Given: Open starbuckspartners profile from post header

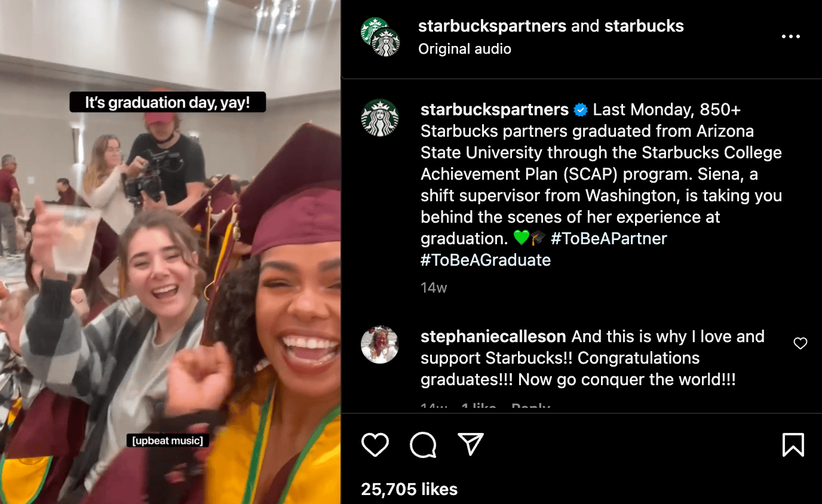Looking at the screenshot, I should [x=492, y=26].
